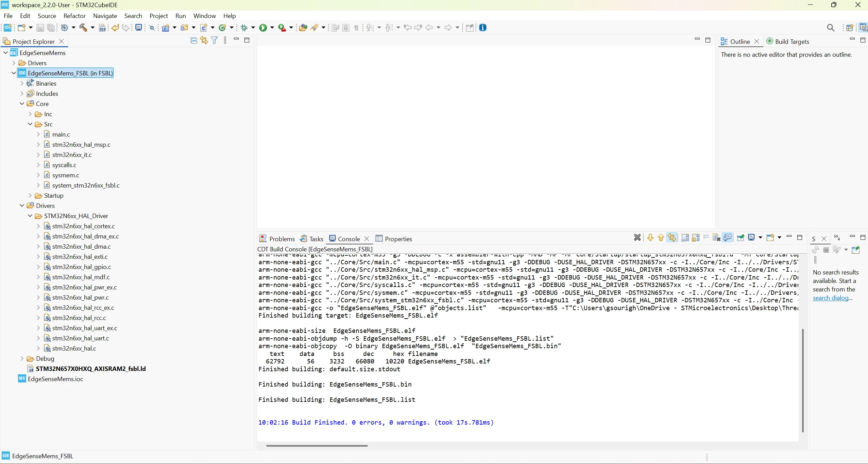Click the External Tools run icon
Viewport: 868px width, 464px height.
[282, 28]
